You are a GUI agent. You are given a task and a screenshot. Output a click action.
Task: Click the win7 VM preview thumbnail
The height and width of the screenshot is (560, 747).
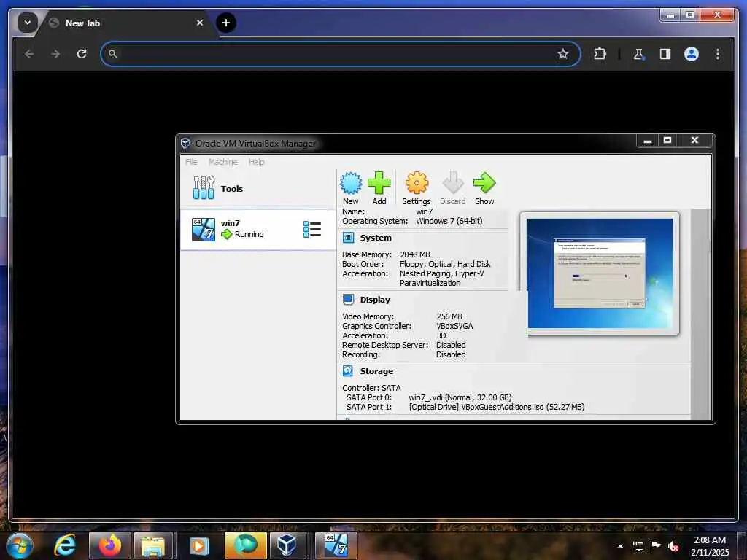pos(600,273)
